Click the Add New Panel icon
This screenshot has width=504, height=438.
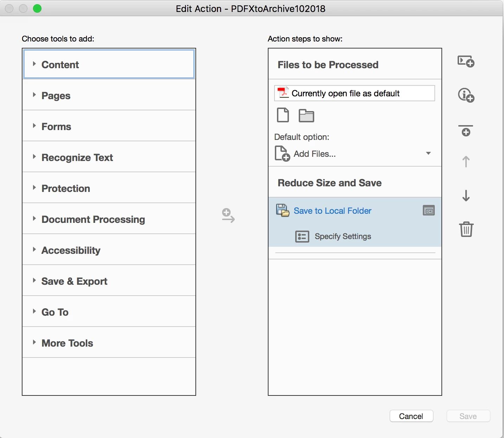coord(466,62)
